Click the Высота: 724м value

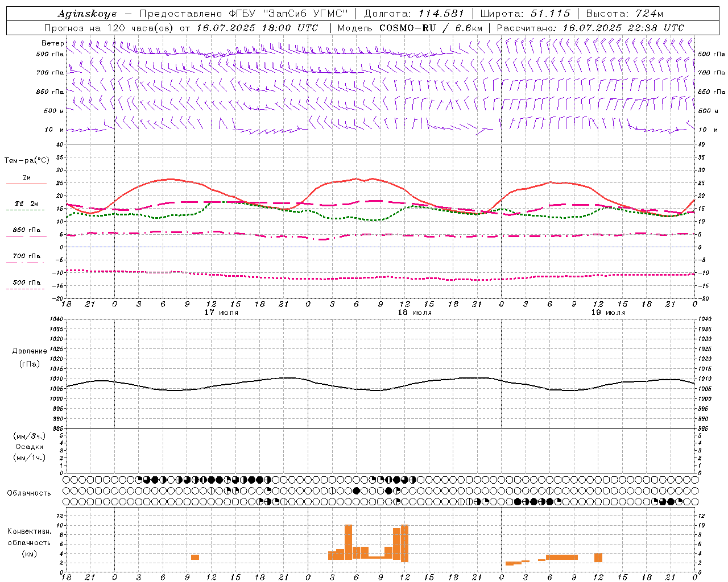tap(624, 14)
